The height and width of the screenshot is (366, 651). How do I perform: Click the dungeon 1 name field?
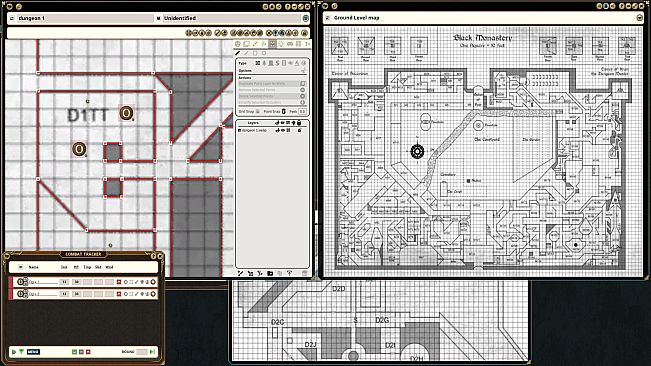pos(85,18)
